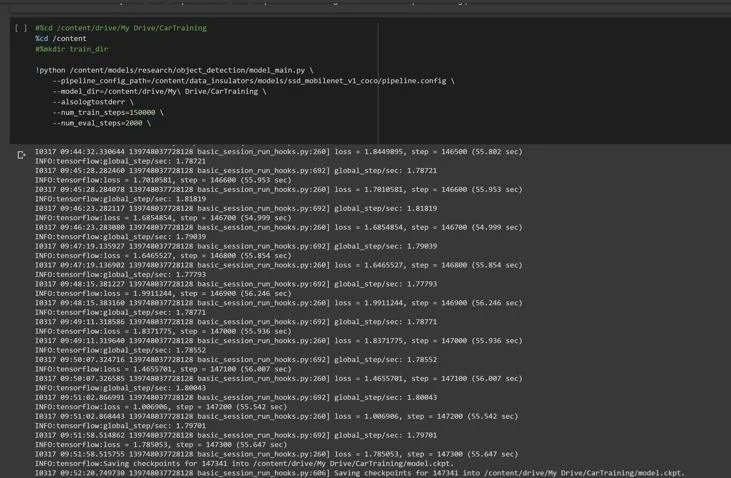Click 'INFO:tensorflow:global_step/sec: 1.81819' output line
The image size is (731, 478).
click(120, 199)
